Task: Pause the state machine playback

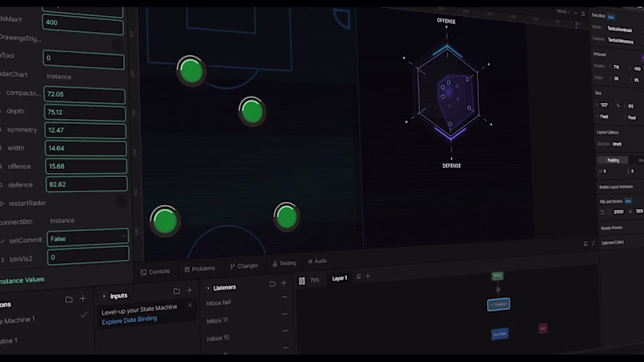Action: click(302, 281)
